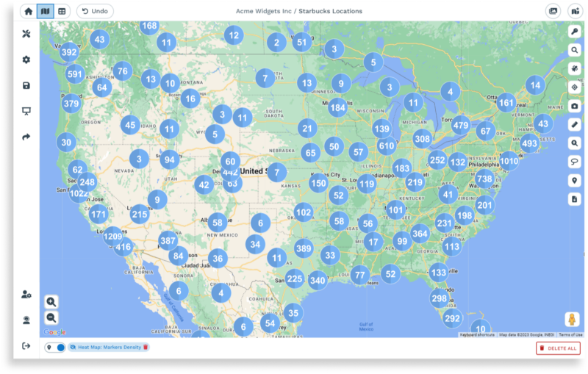Click the 1209 cluster marker near Los Angeles
The image size is (588, 374).
pos(112,236)
